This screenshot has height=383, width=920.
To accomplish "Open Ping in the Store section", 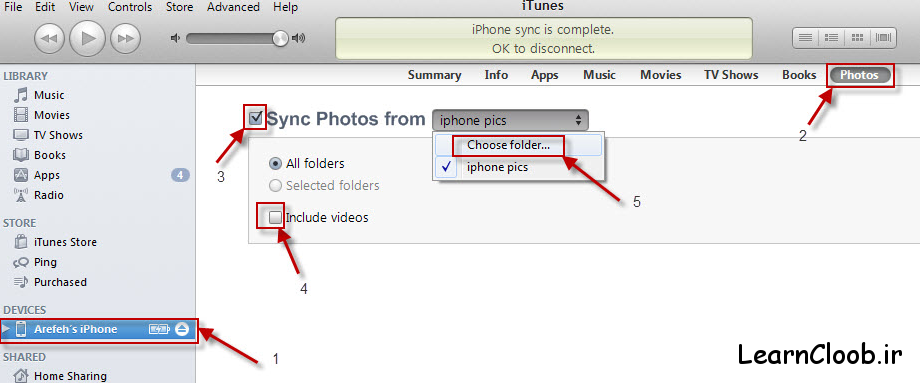I will (x=97, y=262).
